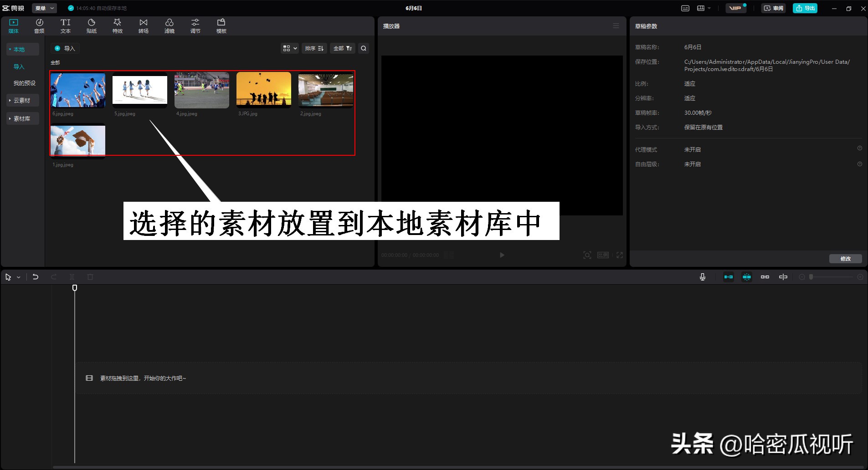The height and width of the screenshot is (470, 868).
Task: Click the 导出 (Export) button
Action: point(805,8)
